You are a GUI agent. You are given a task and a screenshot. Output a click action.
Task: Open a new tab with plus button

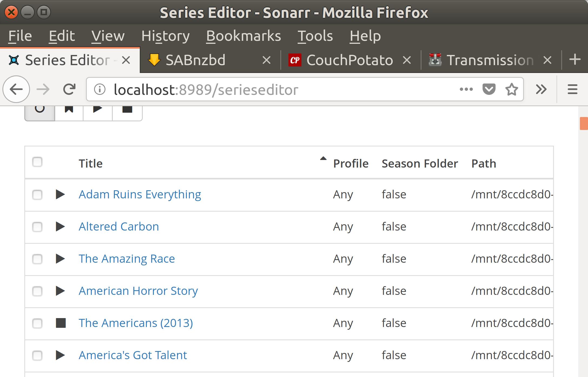[x=575, y=59]
